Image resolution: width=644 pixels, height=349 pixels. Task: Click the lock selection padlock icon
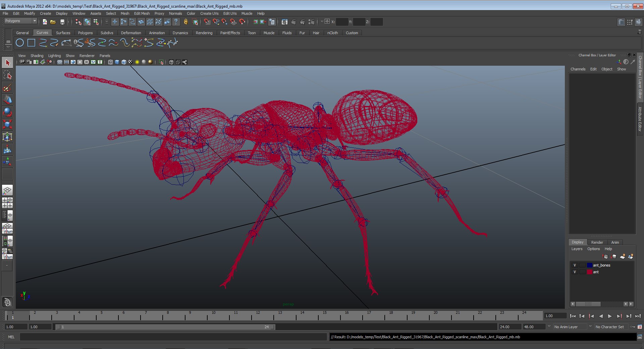coord(185,22)
